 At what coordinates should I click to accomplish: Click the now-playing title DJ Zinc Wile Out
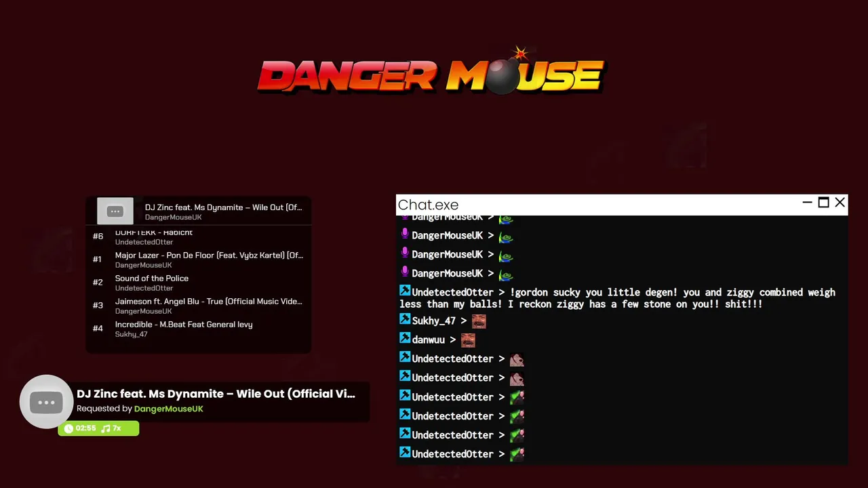point(216,394)
